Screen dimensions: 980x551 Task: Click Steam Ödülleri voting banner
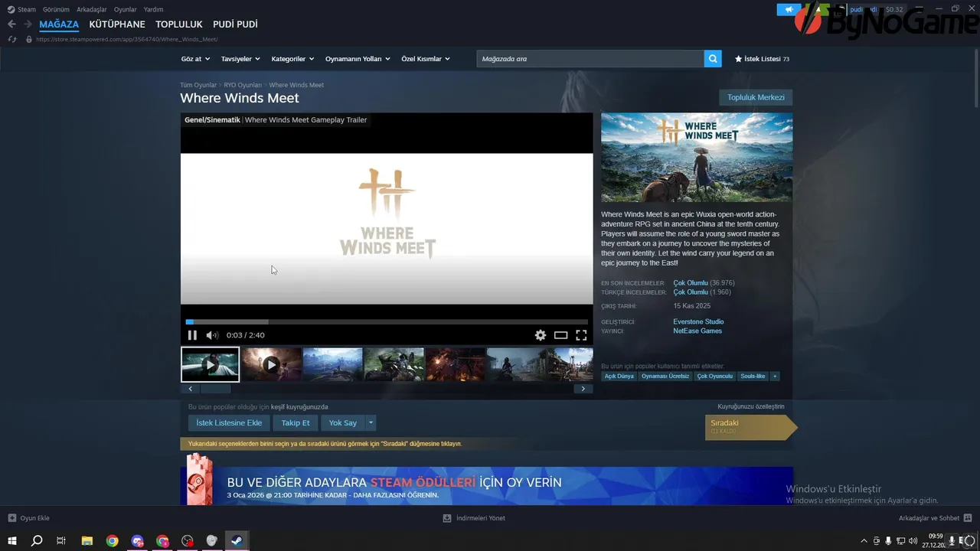pyautogui.click(x=487, y=486)
